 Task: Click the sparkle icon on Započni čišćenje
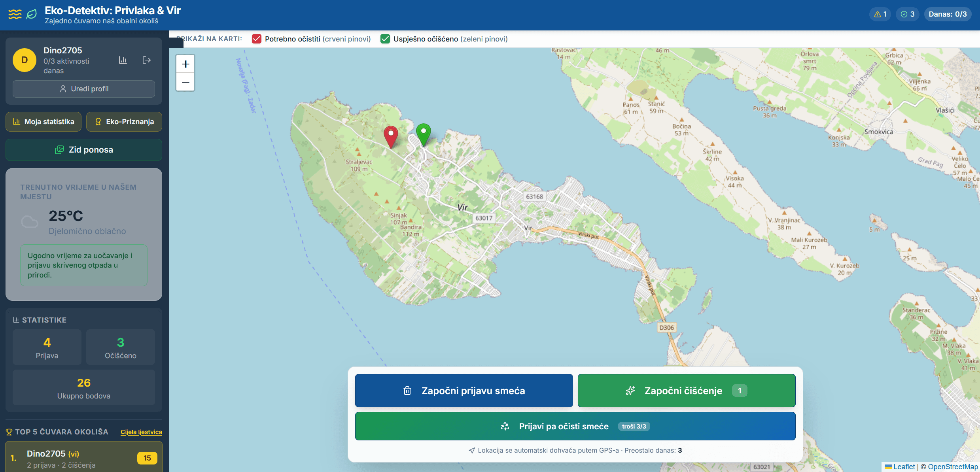click(x=630, y=391)
